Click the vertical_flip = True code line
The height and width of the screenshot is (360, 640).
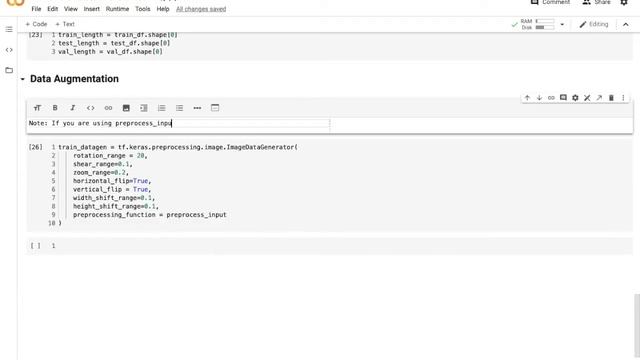(x=112, y=189)
